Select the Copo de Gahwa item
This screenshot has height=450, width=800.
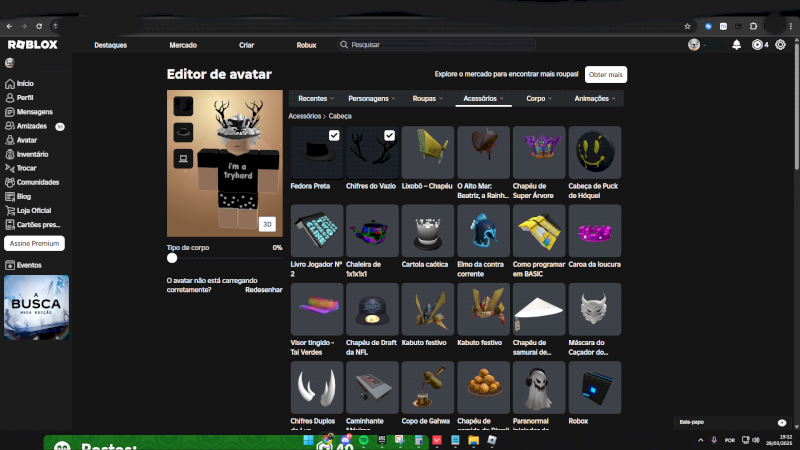428,393
